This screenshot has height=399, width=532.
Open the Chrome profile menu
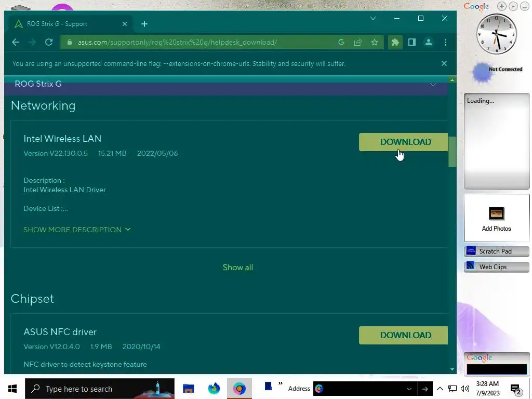(429, 42)
